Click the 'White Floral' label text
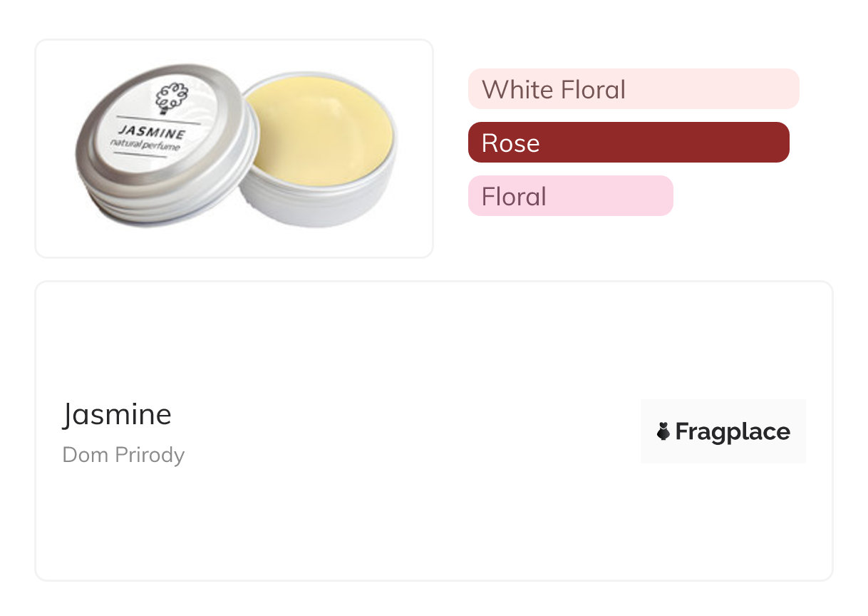 554,90
